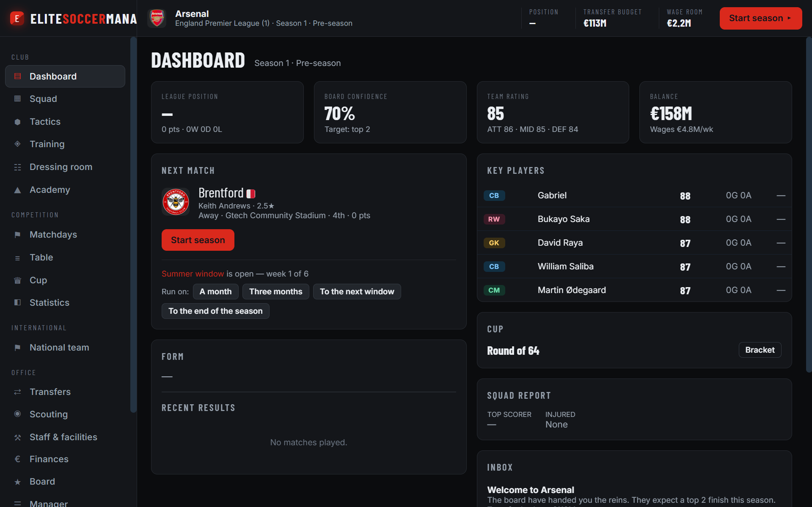The height and width of the screenshot is (507, 812).
Task: Click the Matchdays flag icon
Action: coord(17,235)
